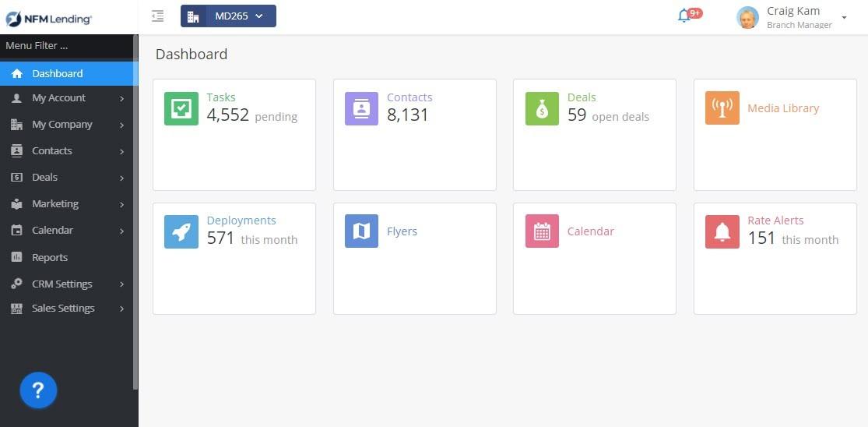868x427 pixels.
Task: Click the purple Contacts card icon
Action: tap(361, 108)
